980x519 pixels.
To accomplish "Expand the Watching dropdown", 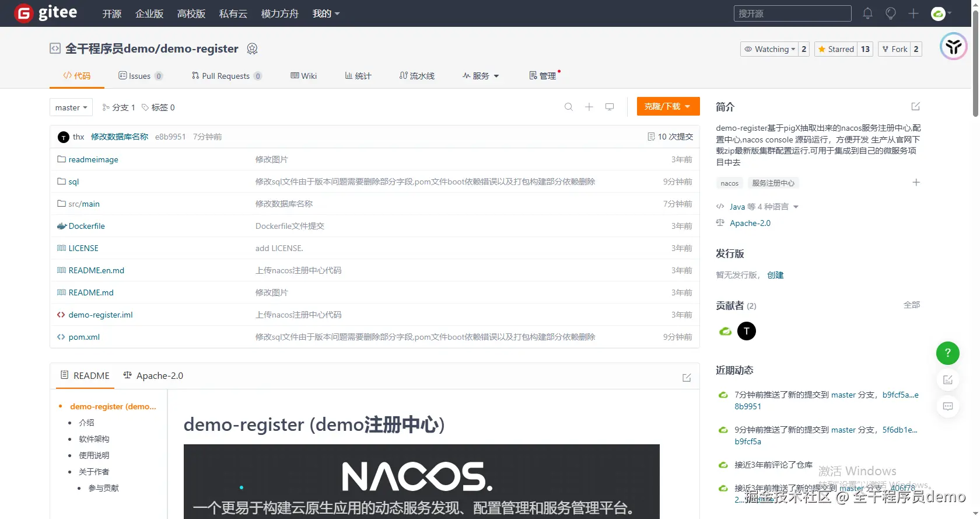I will pos(769,49).
